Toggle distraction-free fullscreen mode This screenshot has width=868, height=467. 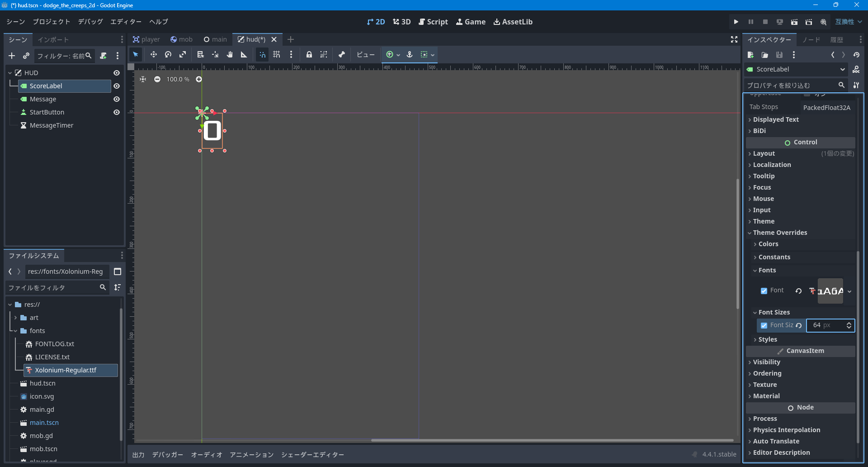tap(734, 40)
